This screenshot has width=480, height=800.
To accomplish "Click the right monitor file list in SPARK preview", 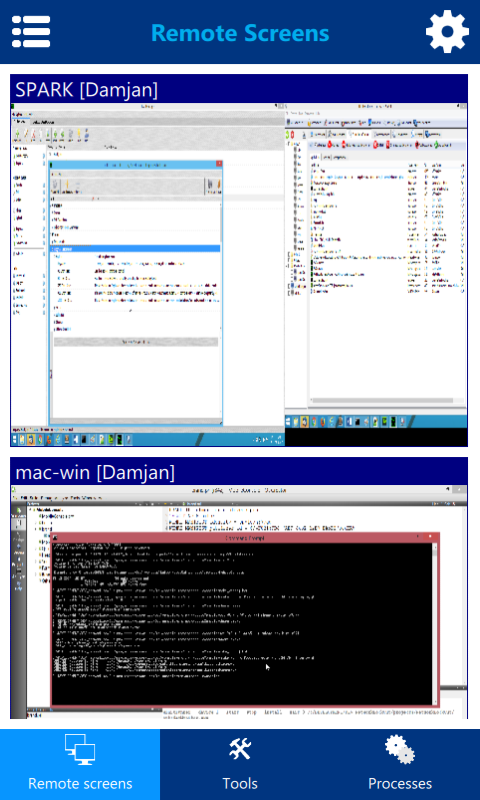I will [386, 229].
